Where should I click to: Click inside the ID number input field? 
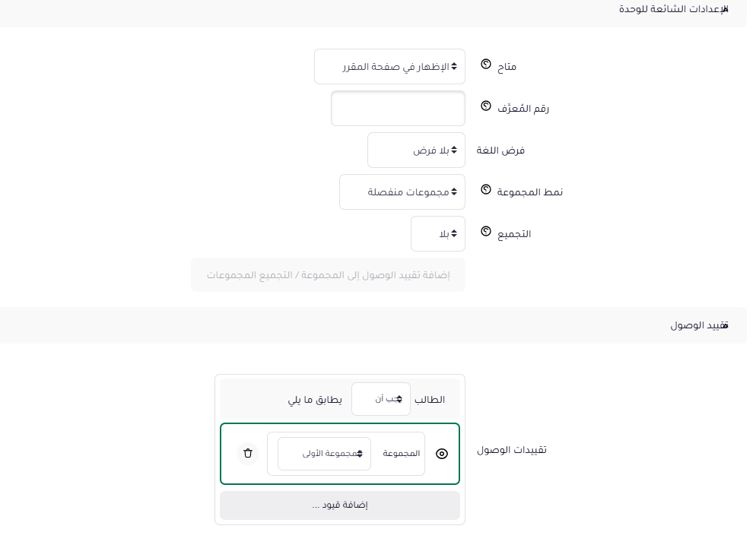coord(398,108)
